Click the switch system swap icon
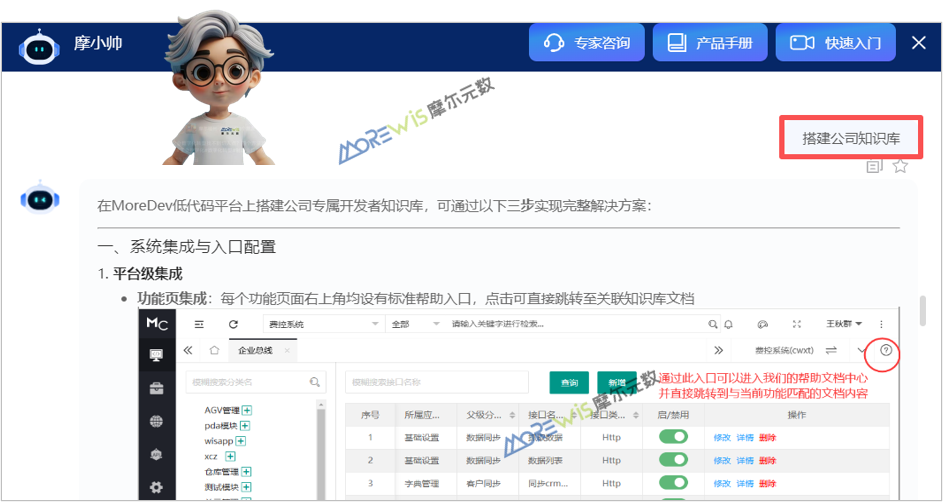The image size is (945, 504). pyautogui.click(x=831, y=350)
